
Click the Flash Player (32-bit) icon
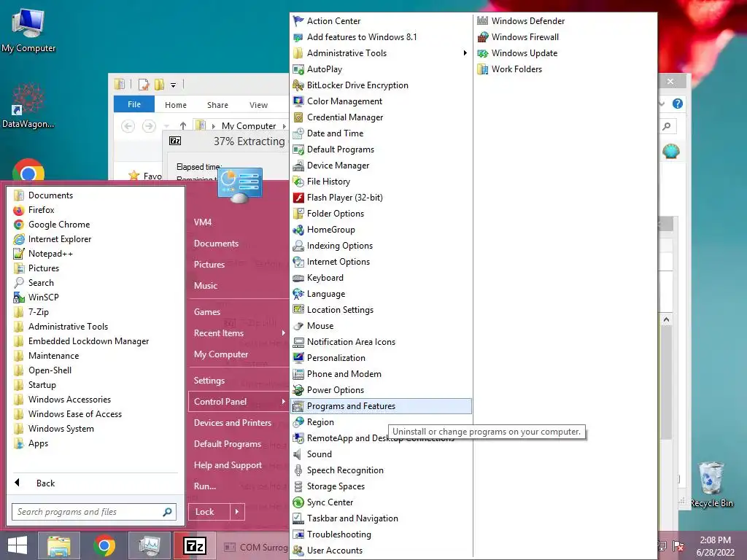click(x=298, y=198)
